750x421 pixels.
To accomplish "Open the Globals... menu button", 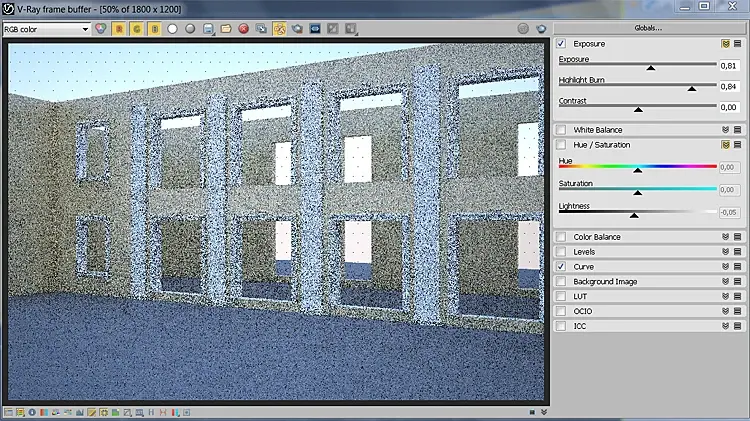I will coord(649,28).
